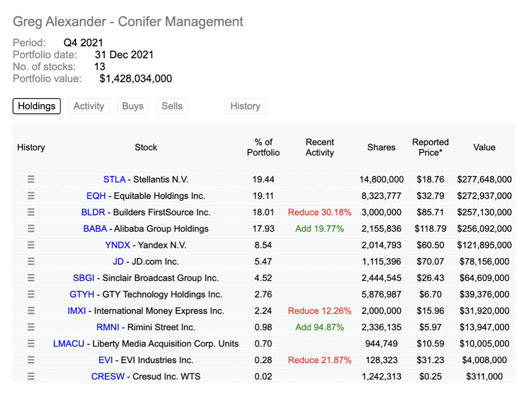Click the '% of Portfolio' column header
The height and width of the screenshot is (402, 532).
click(263, 147)
